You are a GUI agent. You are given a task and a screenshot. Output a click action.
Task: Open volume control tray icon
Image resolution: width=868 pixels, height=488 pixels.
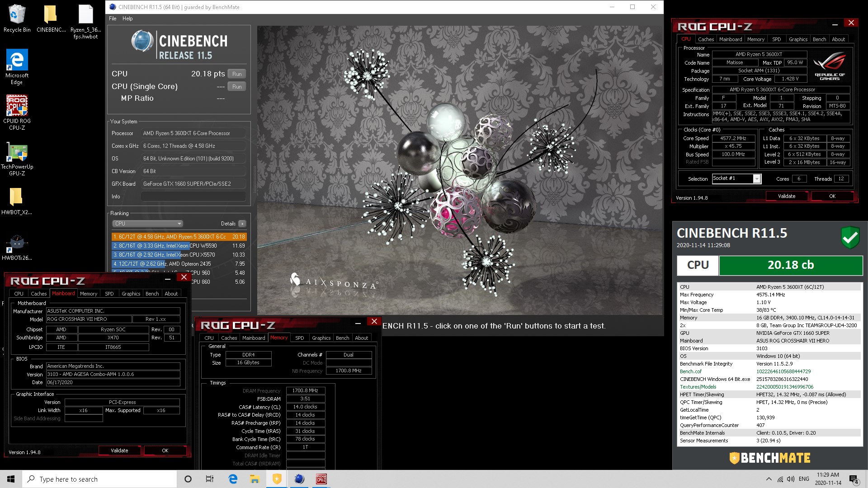click(791, 479)
